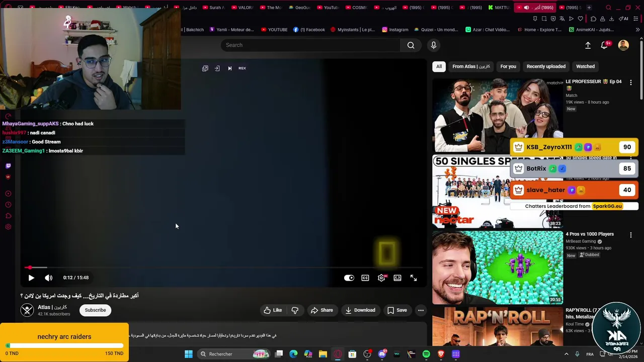
Task: Click the YouTube search magnifier button
Action: 411,45
